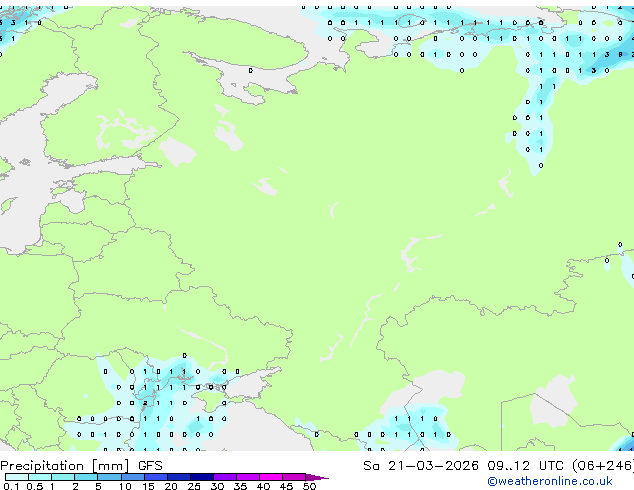The height and width of the screenshot is (490, 634).
Task: Click the '0.5' legend scale label
Action: point(35,486)
